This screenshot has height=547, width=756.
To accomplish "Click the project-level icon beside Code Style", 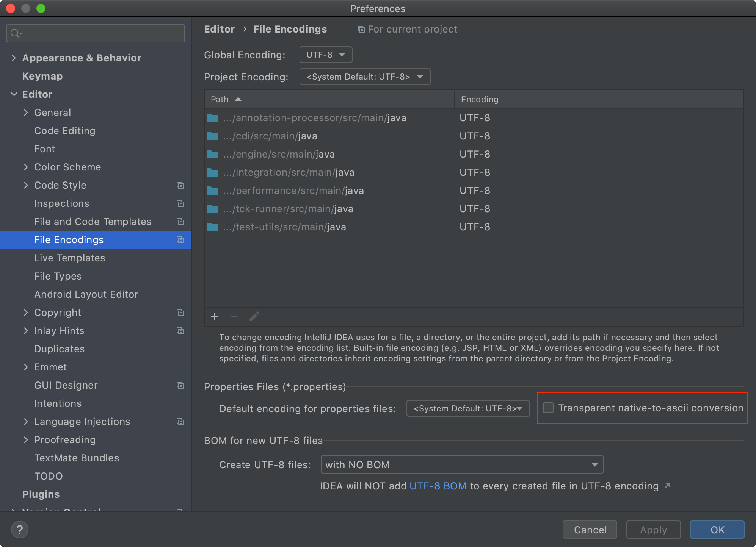I will click(x=180, y=185).
